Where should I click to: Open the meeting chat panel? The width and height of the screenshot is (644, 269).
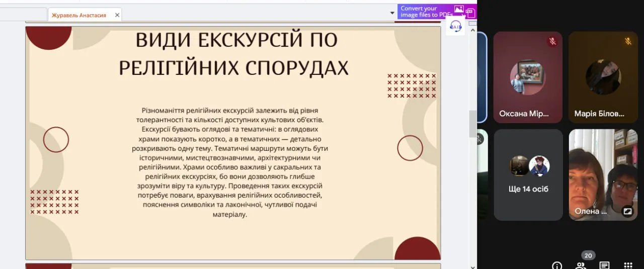tap(604, 265)
